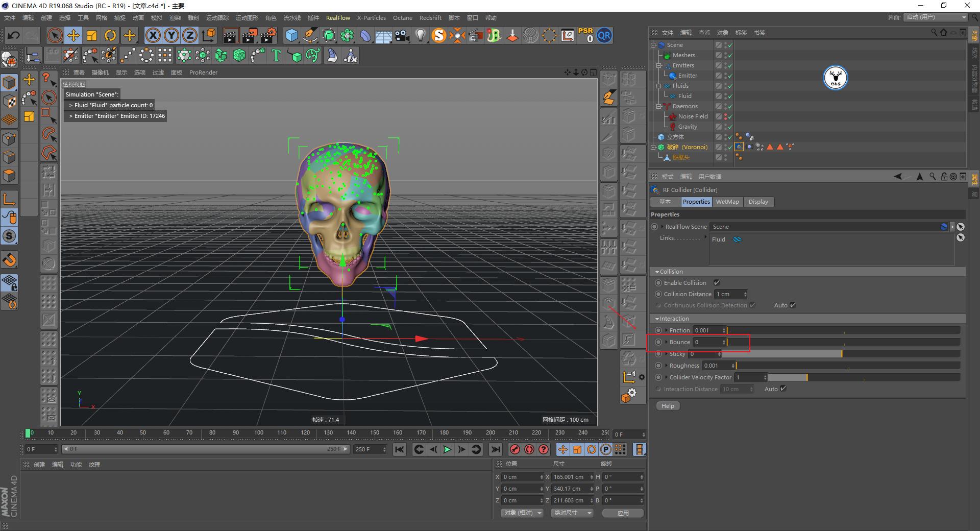Open the RealFlow menu
Image resolution: width=980 pixels, height=531 pixels.
(x=338, y=17)
